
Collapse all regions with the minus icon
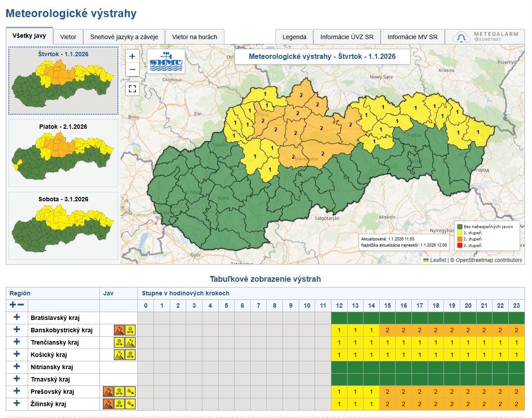coord(21,305)
